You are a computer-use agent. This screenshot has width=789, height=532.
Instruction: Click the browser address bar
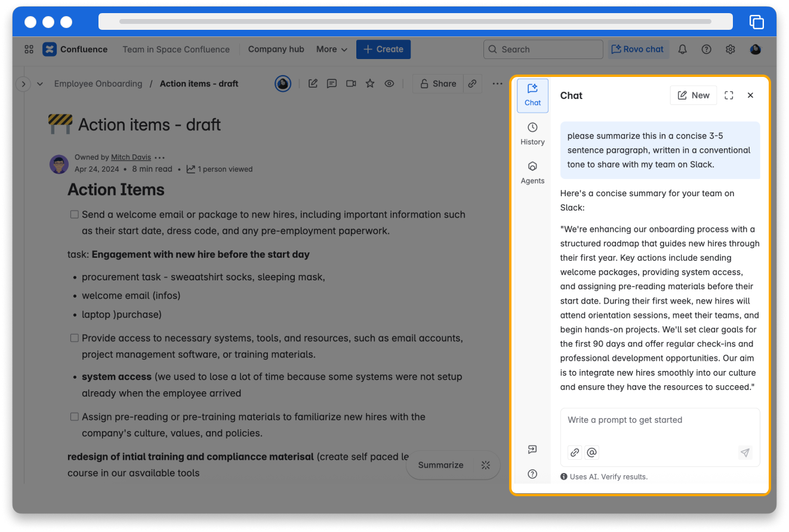coord(415,21)
